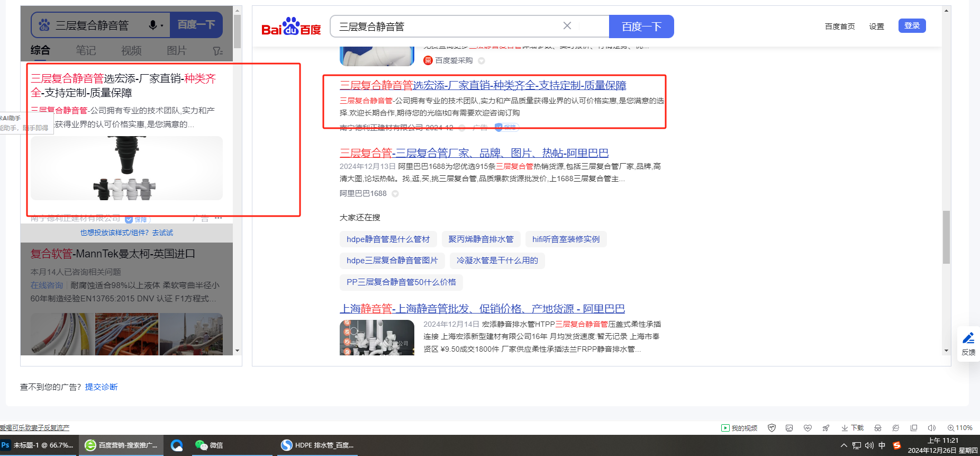Viewport: 980px width, 456px height.
Task: Open the 三层复合管 阿里巴巴 result title
Action: (x=474, y=153)
